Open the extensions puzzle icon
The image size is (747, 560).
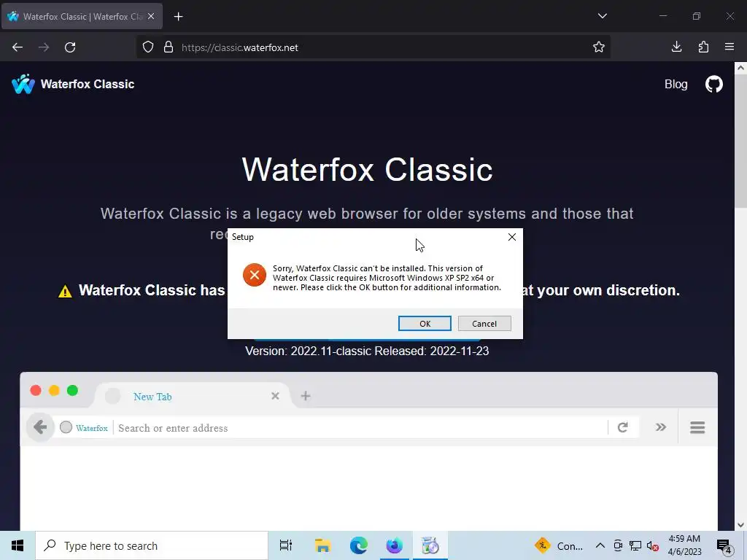pyautogui.click(x=703, y=47)
